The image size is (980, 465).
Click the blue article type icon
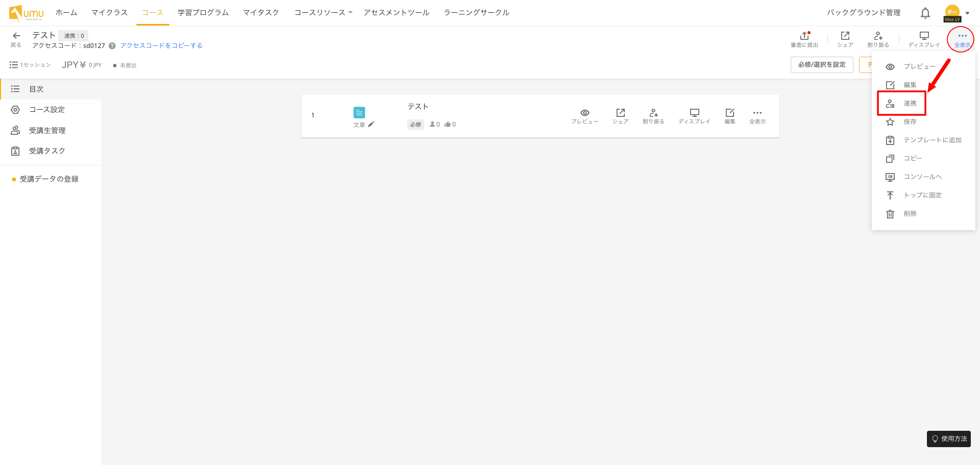tap(359, 112)
